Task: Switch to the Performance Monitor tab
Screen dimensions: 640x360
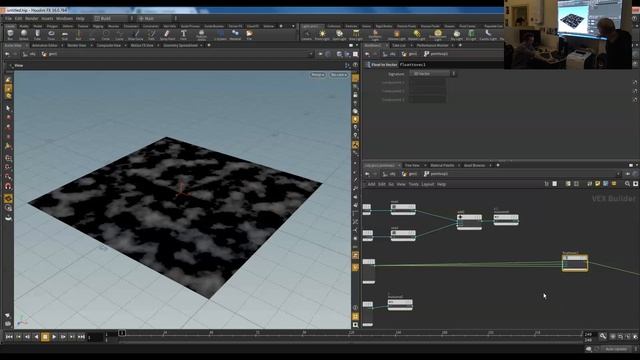Action: click(x=432, y=45)
